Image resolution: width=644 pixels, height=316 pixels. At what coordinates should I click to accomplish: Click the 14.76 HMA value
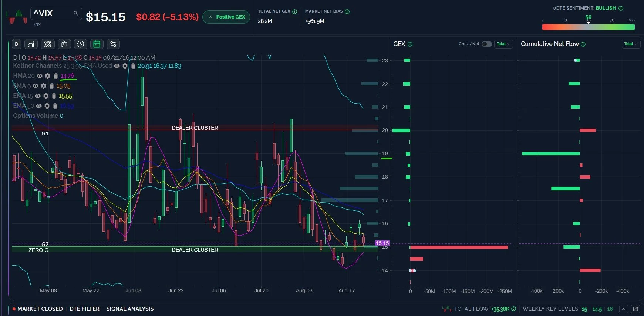(x=67, y=76)
